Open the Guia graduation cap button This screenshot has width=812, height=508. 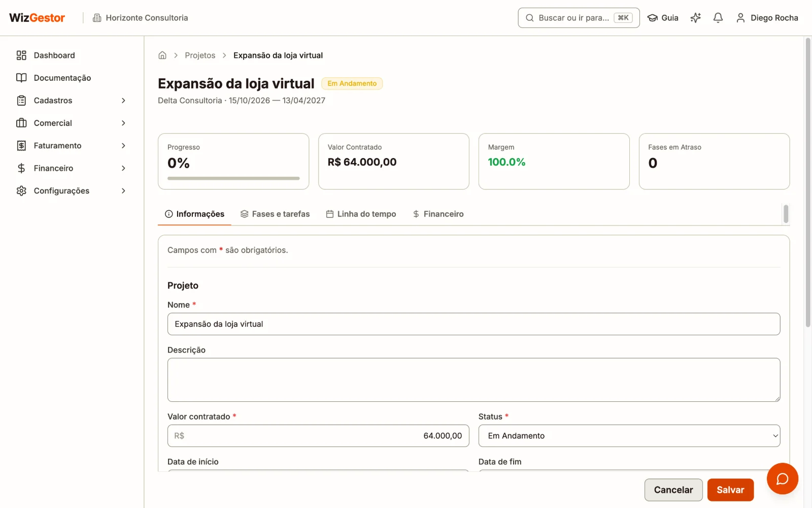(x=663, y=18)
